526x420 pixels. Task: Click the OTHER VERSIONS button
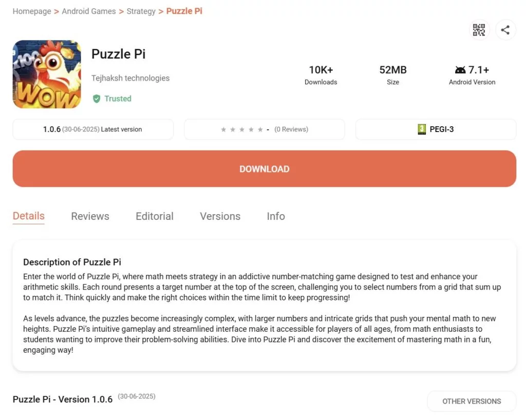point(472,401)
